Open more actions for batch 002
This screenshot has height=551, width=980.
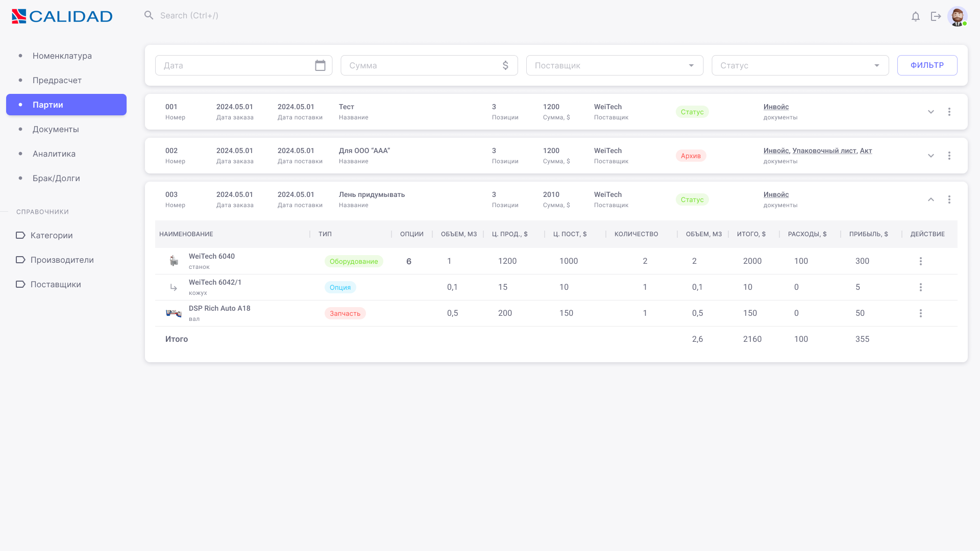(949, 156)
